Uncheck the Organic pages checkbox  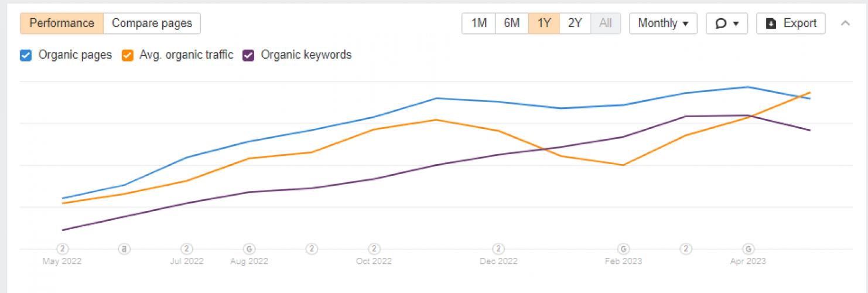tap(26, 56)
